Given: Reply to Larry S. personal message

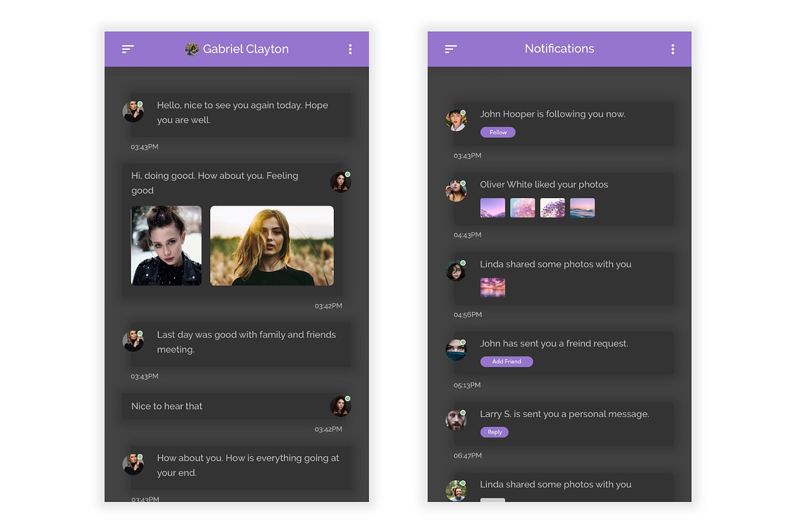Looking at the screenshot, I should (x=495, y=432).
